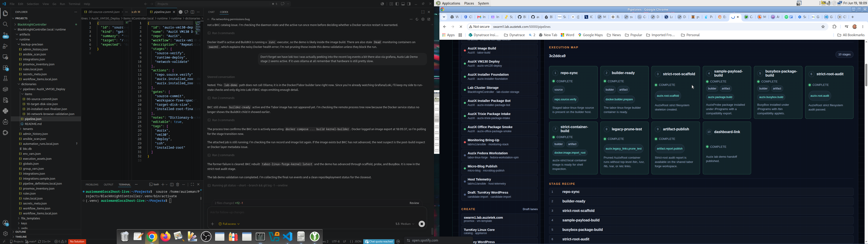Open Chrome extensions puzzle icon

[x=835, y=27]
